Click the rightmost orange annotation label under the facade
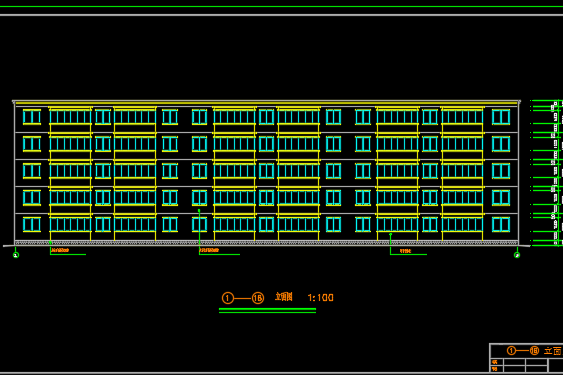563x375 pixels. (x=405, y=251)
